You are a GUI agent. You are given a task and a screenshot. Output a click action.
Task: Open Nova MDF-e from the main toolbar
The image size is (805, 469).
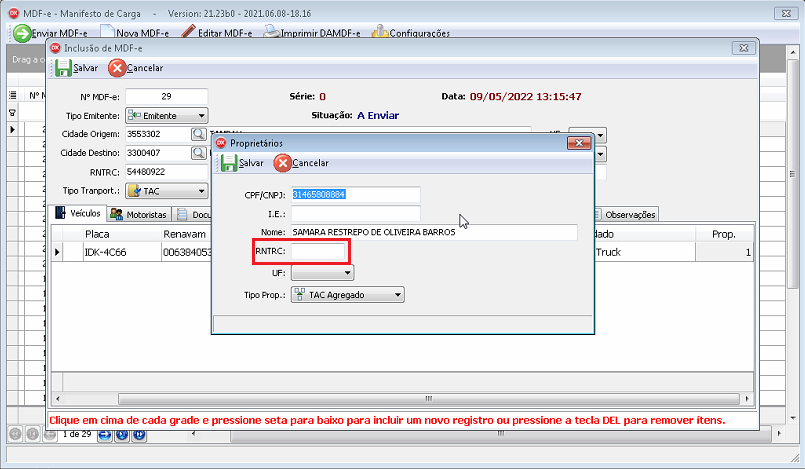click(135, 33)
